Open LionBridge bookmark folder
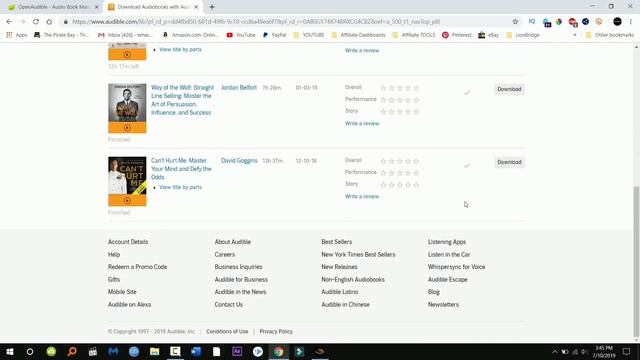640x360 pixels. (523, 35)
